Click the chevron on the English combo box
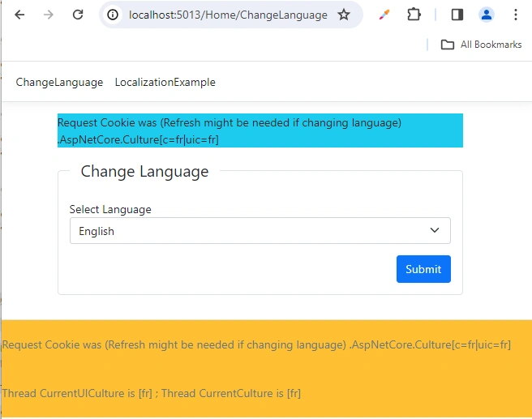The width and height of the screenshot is (532, 419). click(x=435, y=230)
